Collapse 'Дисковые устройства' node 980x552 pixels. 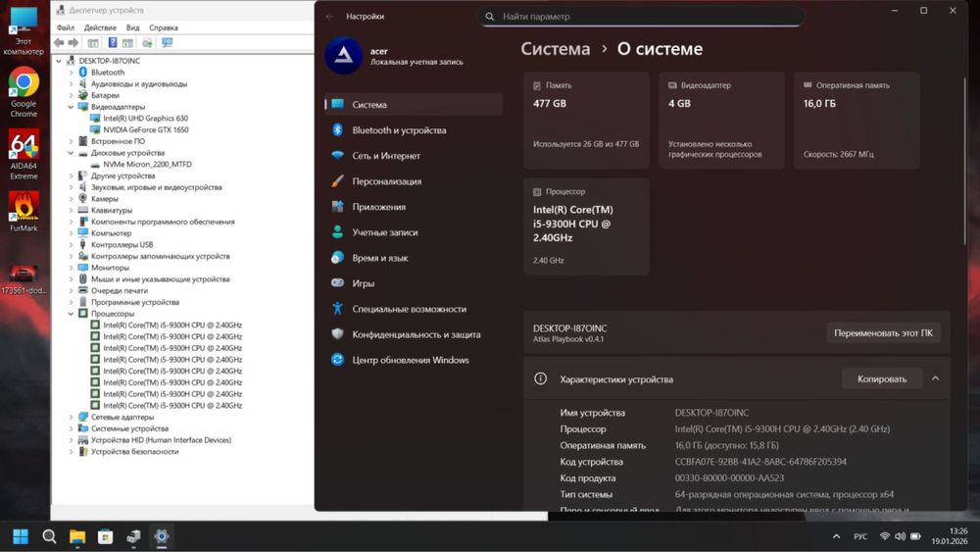coord(71,153)
